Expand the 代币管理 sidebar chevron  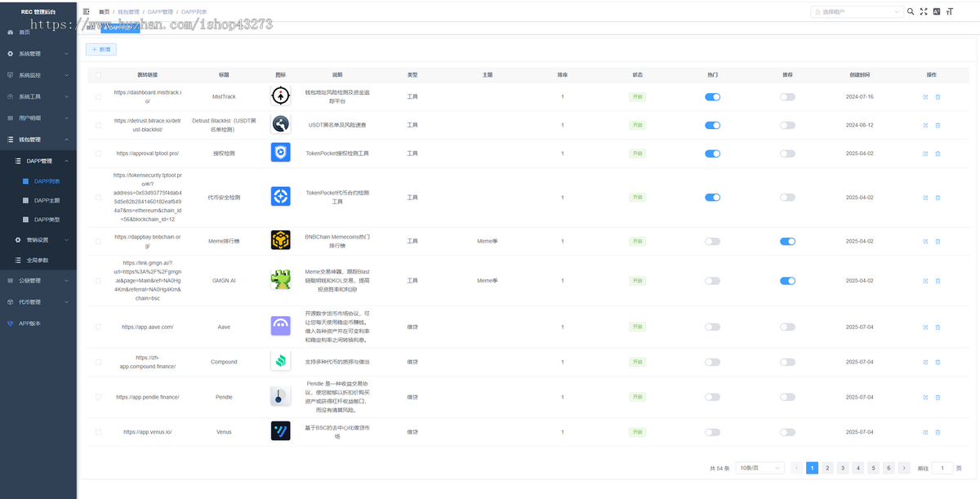[67, 302]
